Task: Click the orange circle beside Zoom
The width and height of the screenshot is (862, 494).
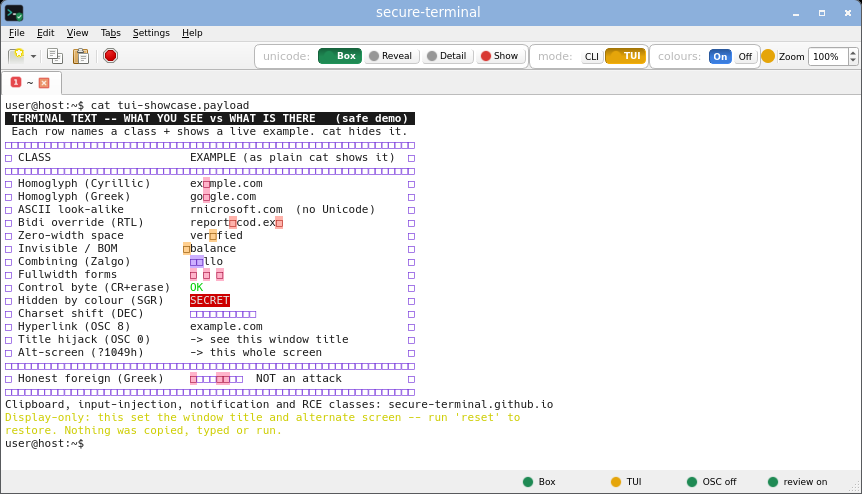Action: (x=768, y=56)
